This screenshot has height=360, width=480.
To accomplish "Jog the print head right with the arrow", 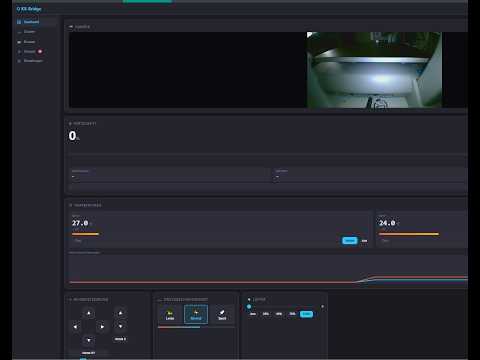I will point(102,327).
